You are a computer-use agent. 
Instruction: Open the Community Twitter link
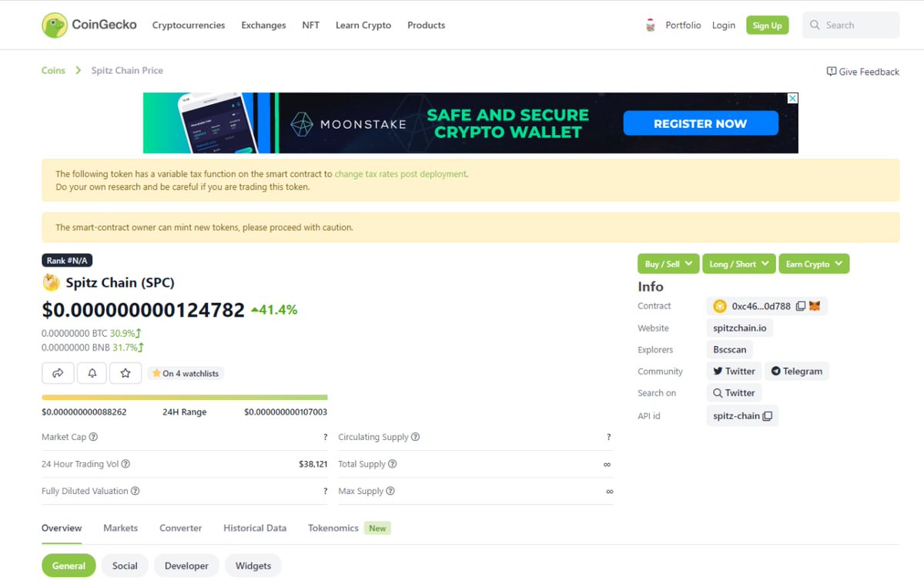pos(734,371)
